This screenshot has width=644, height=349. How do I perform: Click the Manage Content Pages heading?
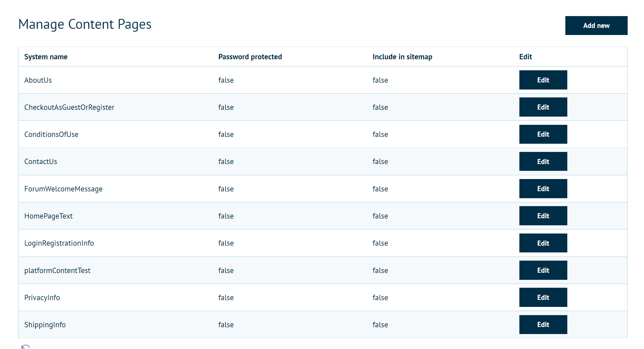[x=85, y=24]
